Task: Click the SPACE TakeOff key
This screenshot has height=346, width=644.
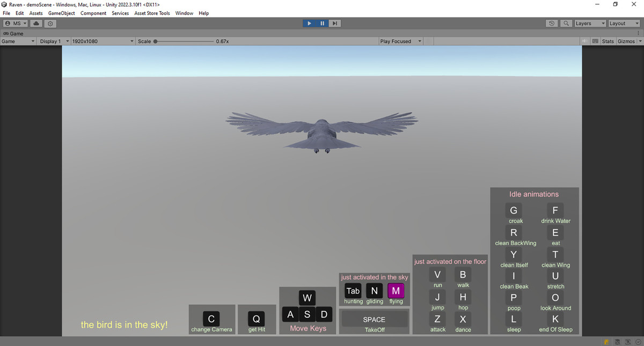Action: coord(374,319)
